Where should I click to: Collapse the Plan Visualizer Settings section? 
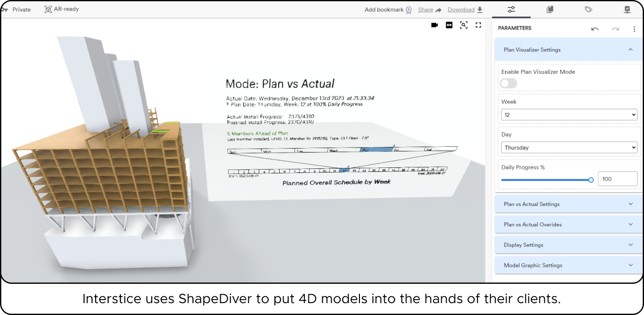point(630,50)
